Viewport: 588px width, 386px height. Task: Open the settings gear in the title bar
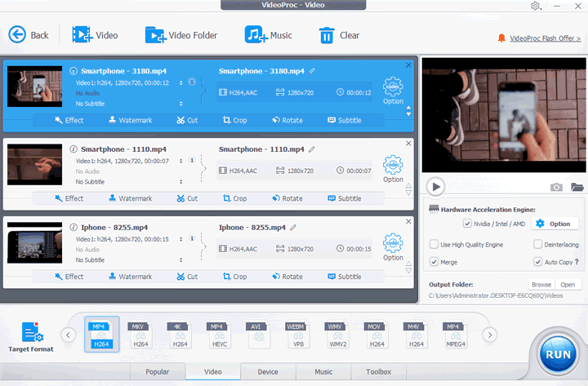coord(536,6)
